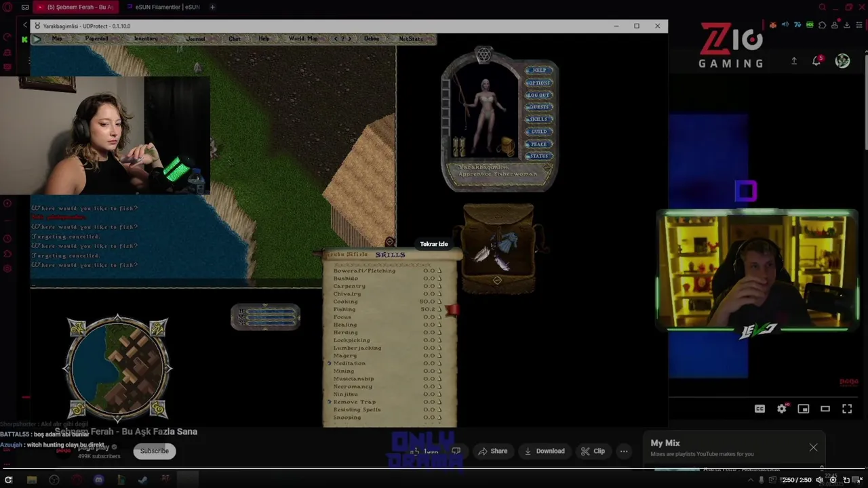Switch video player to theater mode
Viewport: 868px width, 488px height.
click(x=825, y=409)
